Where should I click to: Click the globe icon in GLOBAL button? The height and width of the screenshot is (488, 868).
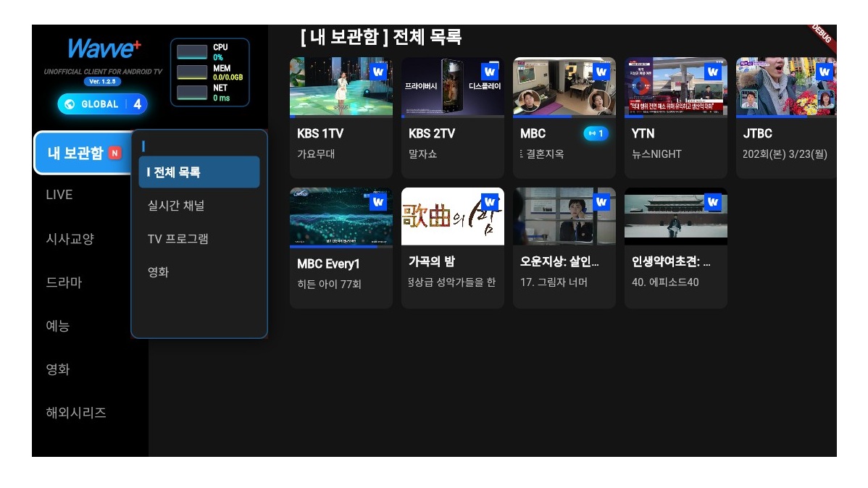[70, 104]
